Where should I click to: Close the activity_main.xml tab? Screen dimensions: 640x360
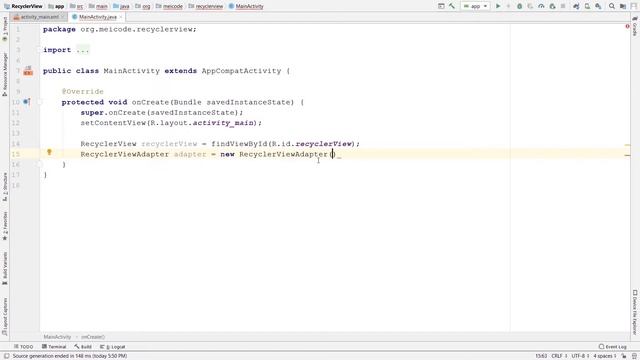tap(63, 17)
